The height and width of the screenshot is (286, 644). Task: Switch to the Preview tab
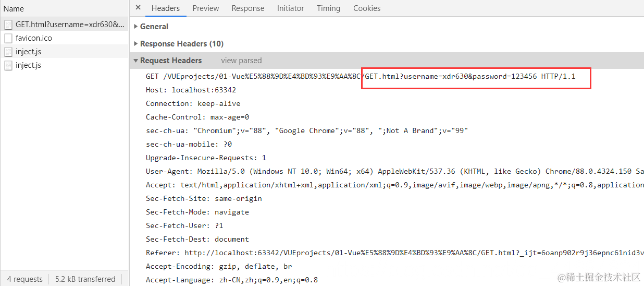(x=206, y=8)
